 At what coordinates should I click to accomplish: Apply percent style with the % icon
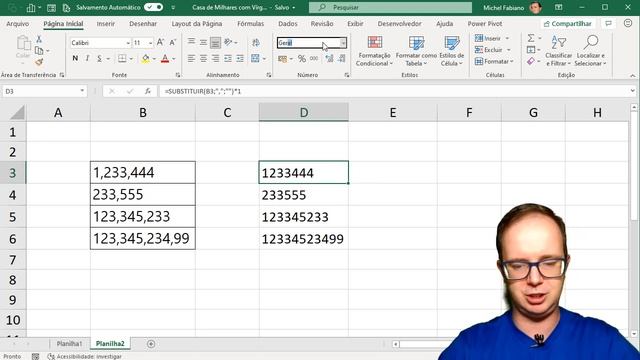click(302, 59)
